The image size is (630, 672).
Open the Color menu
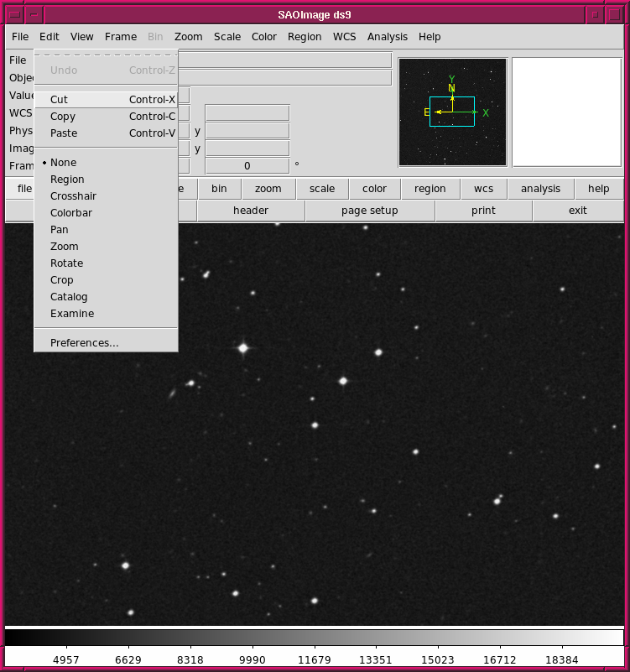263,37
